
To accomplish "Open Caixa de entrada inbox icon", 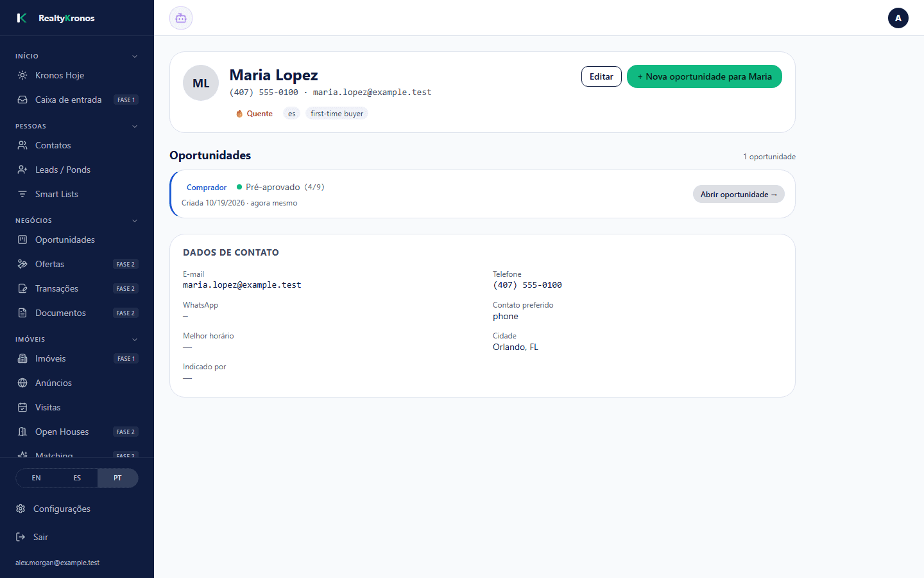I will point(22,100).
